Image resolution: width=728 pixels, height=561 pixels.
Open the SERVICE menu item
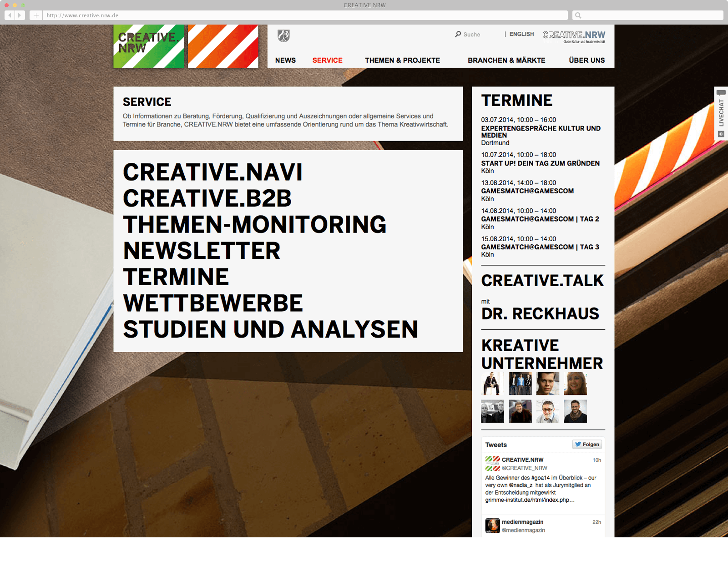[x=327, y=60]
